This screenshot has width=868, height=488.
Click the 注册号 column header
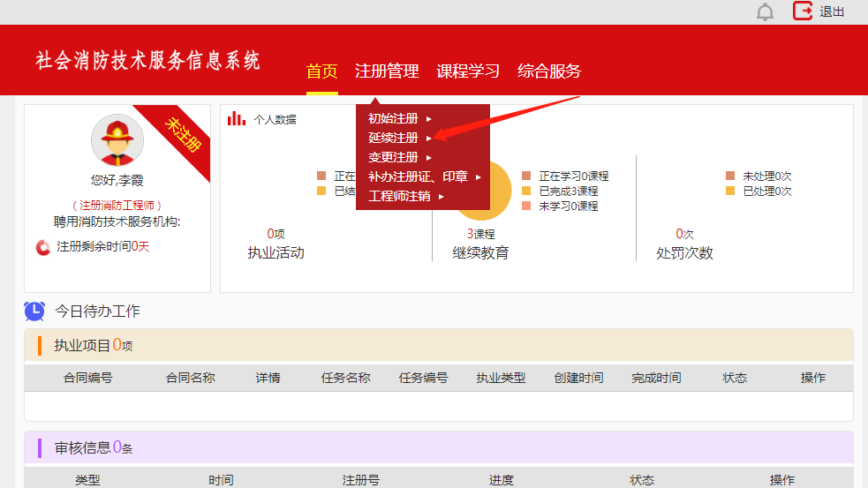click(361, 480)
